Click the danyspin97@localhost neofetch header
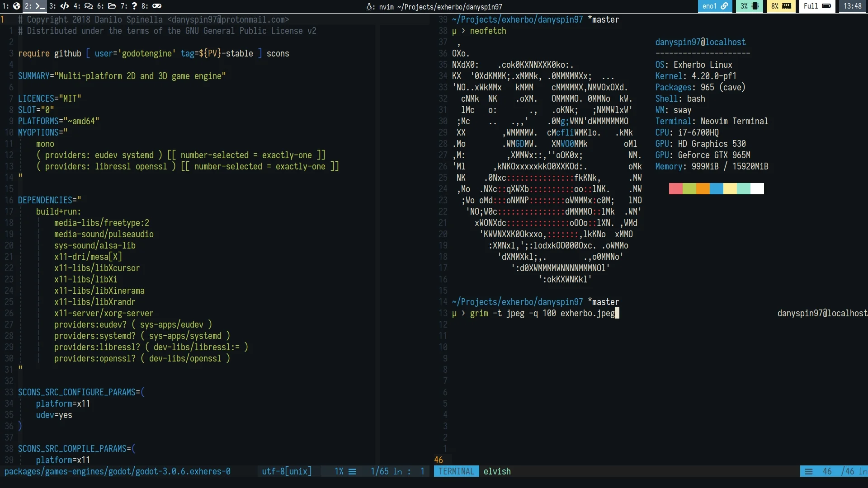Viewport: 868px width, 488px height. [701, 42]
